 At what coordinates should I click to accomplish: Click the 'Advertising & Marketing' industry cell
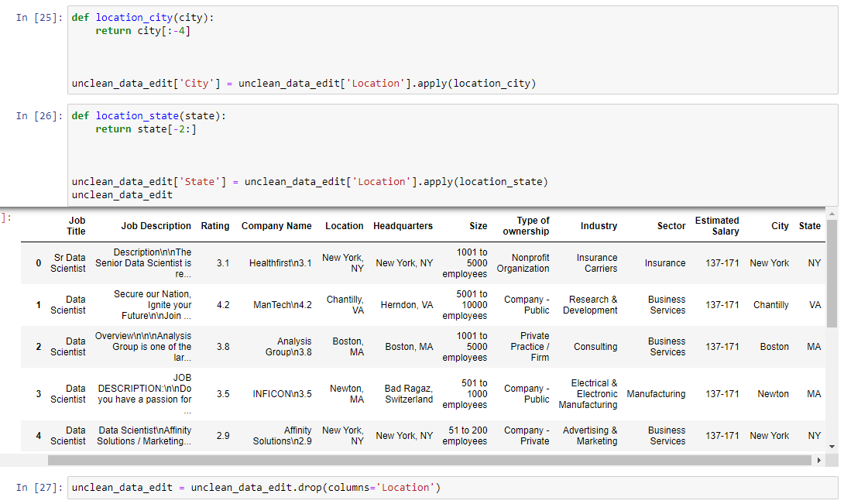pos(590,436)
